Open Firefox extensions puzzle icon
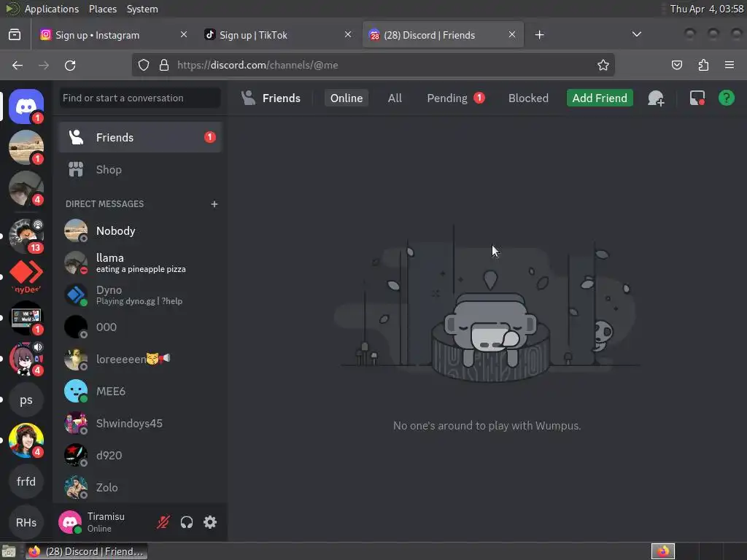The width and height of the screenshot is (747, 560). click(x=703, y=65)
